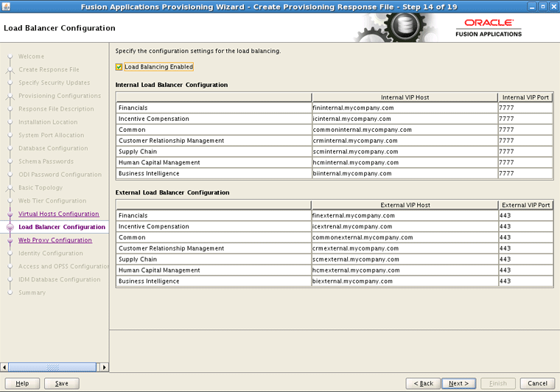Click the ODI Password Configuration step
The width and height of the screenshot is (560, 392).
pyautogui.click(x=60, y=175)
